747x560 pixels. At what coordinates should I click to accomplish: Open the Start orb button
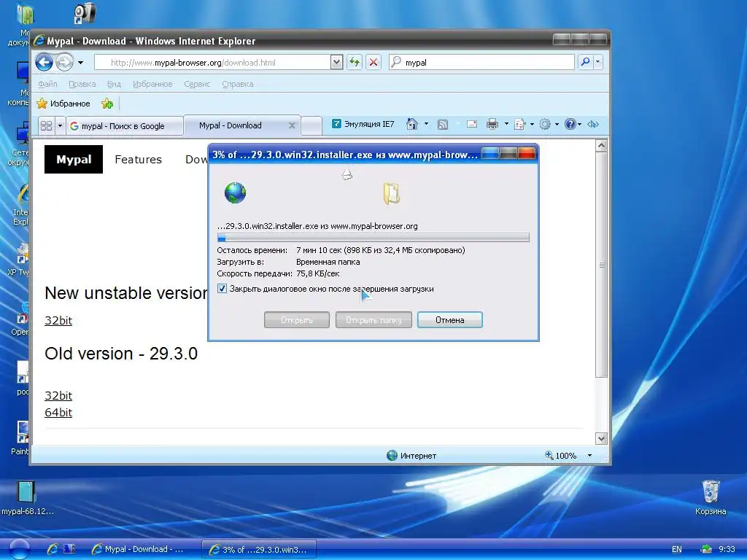click(x=19, y=549)
